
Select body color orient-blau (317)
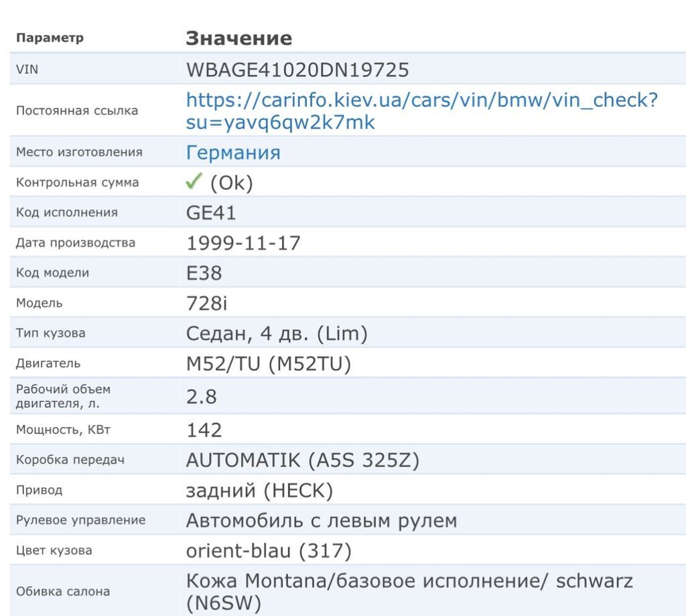[x=269, y=551]
